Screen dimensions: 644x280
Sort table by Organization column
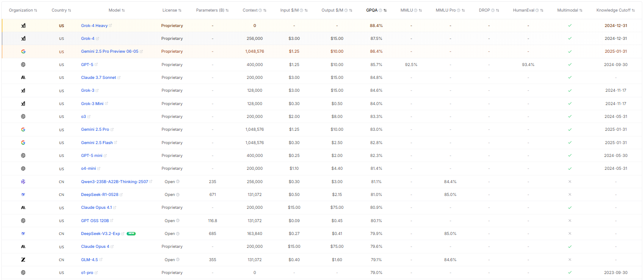(36, 10)
